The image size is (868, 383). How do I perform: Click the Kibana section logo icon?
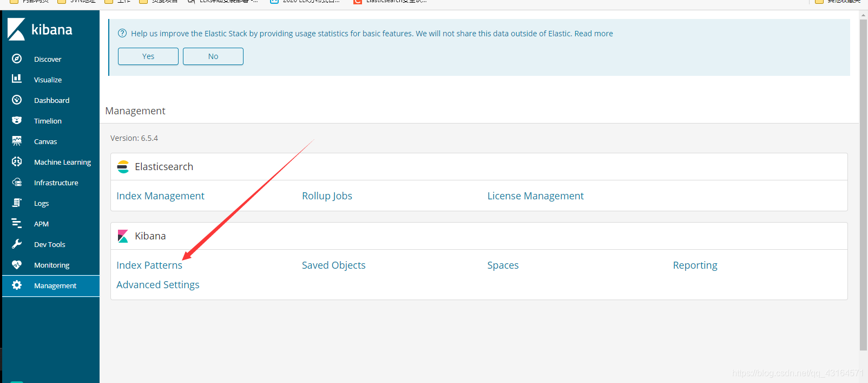(123, 236)
